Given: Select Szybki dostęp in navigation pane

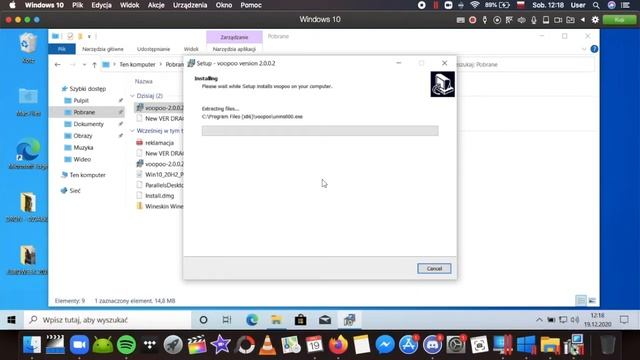Looking at the screenshot, I should coord(87,89).
